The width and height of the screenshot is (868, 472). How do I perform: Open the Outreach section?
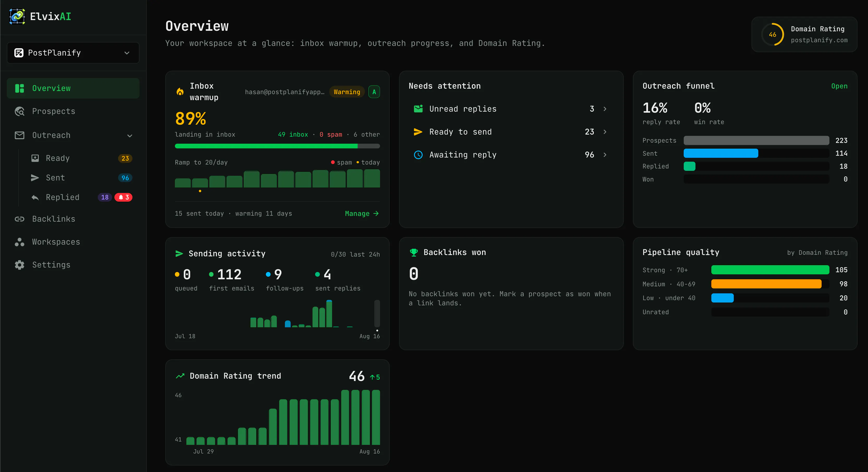click(x=73, y=135)
